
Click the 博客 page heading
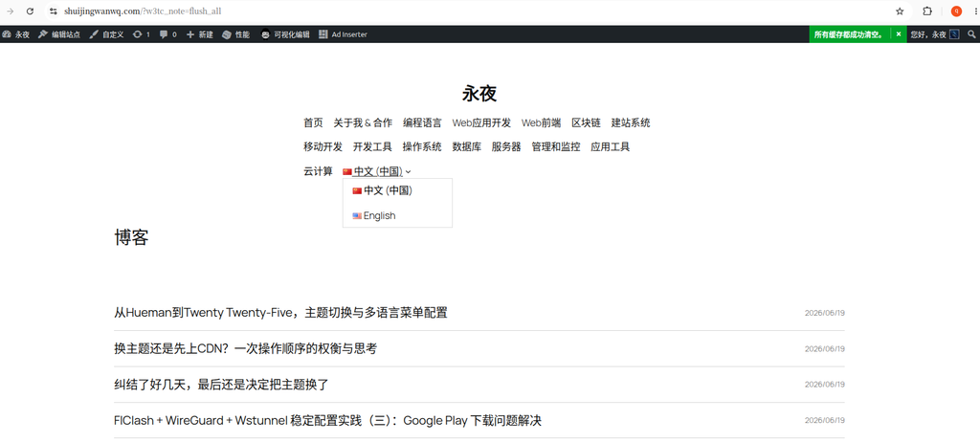pyautogui.click(x=131, y=237)
